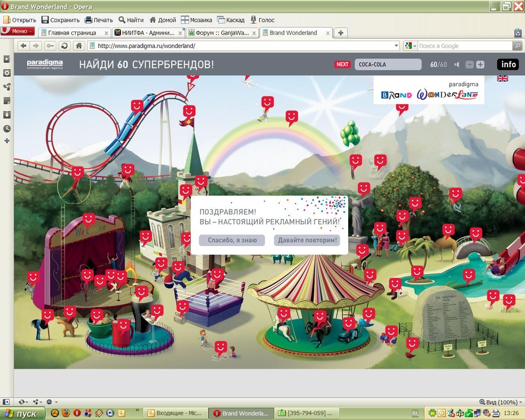Switch to the НИИТФА tab

point(147,33)
